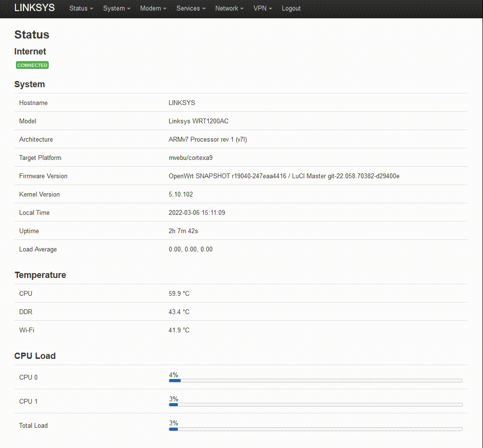The height and width of the screenshot is (448, 483).
Task: Click the Total Load progress bar
Action: pyautogui.click(x=316, y=429)
